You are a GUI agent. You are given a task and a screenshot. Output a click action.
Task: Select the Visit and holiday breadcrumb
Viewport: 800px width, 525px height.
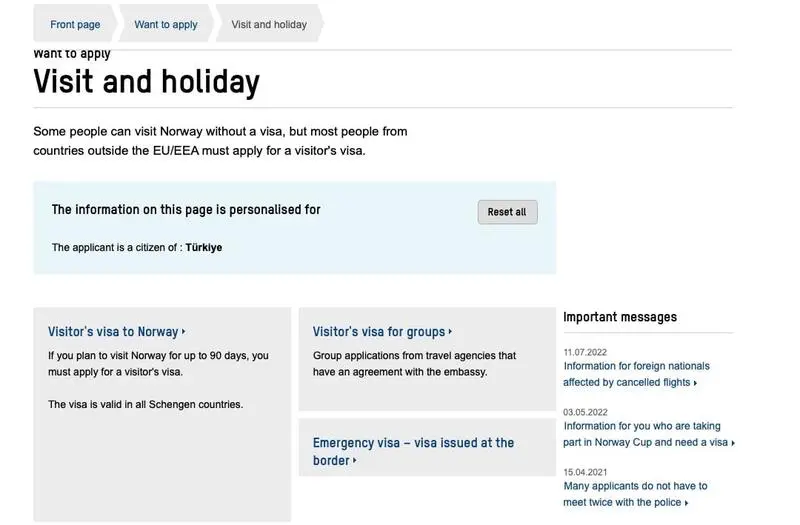coord(269,24)
